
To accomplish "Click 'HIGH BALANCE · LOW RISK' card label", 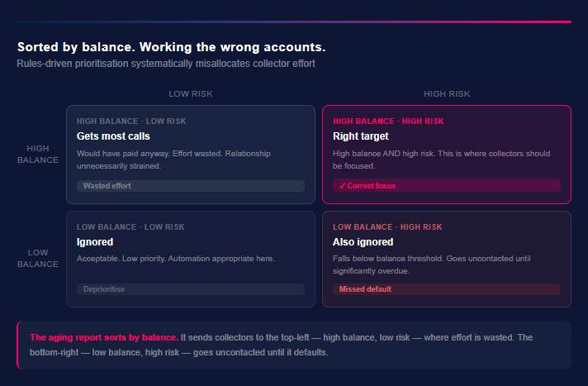I will [x=131, y=122].
